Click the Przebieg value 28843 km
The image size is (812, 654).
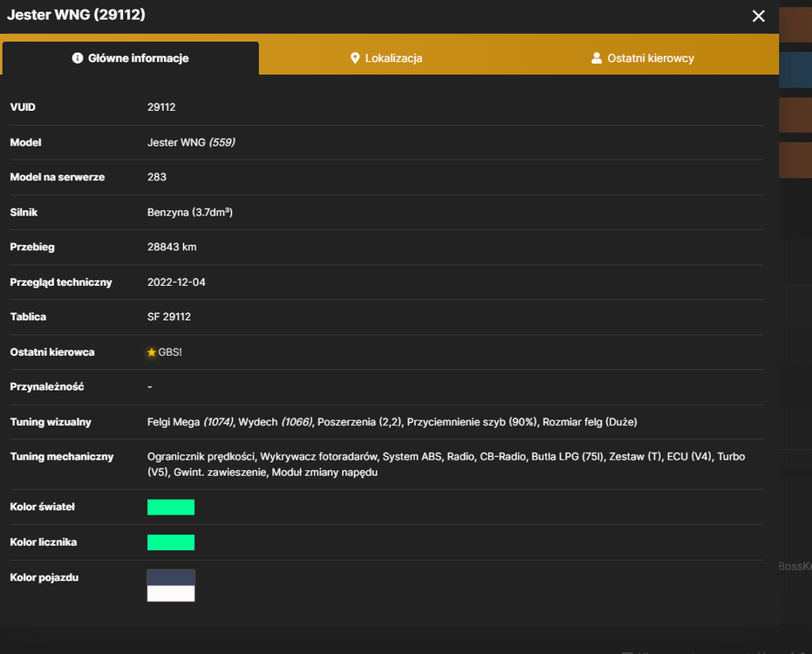point(172,247)
